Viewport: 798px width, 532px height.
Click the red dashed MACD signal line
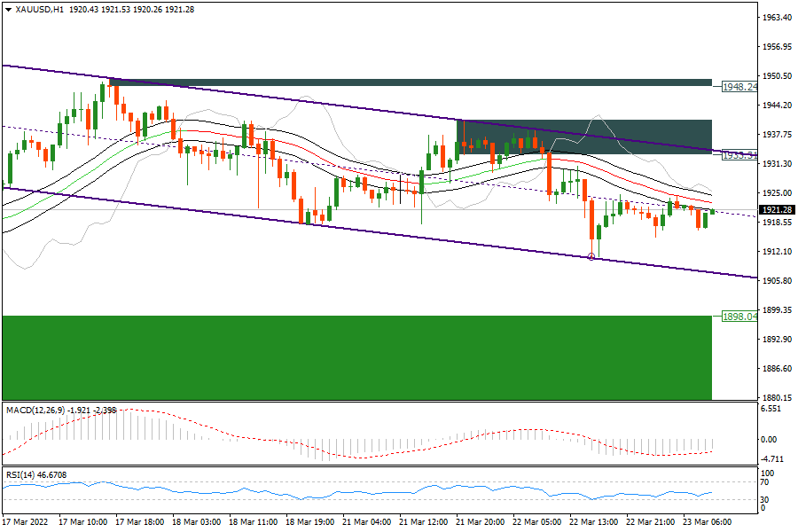pos(355,457)
